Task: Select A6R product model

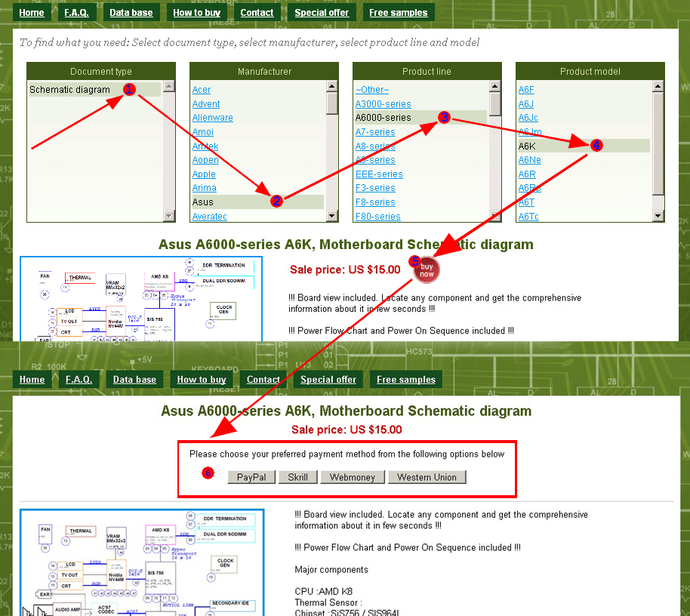Action: point(527,174)
